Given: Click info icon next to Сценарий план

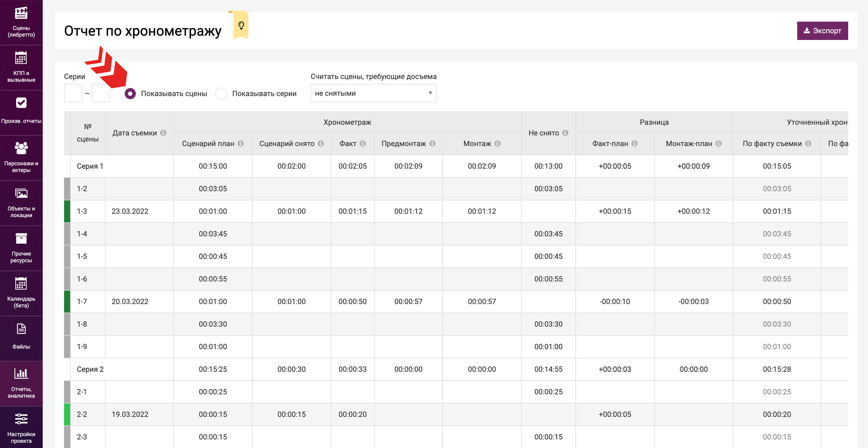Looking at the screenshot, I should click(x=241, y=144).
